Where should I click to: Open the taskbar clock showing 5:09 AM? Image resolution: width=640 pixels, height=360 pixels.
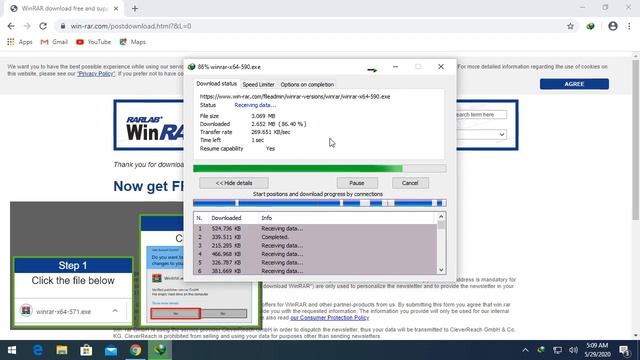coord(597,350)
